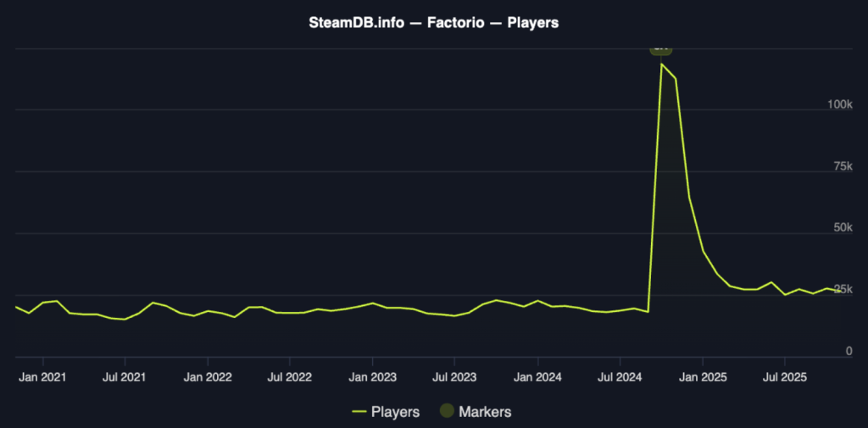Click the 75k y-axis label
The width and height of the screenshot is (868, 428).
[x=843, y=166]
